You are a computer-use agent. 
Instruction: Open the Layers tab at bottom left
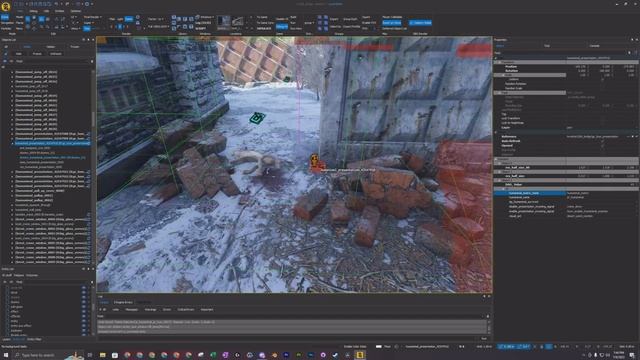[7, 339]
